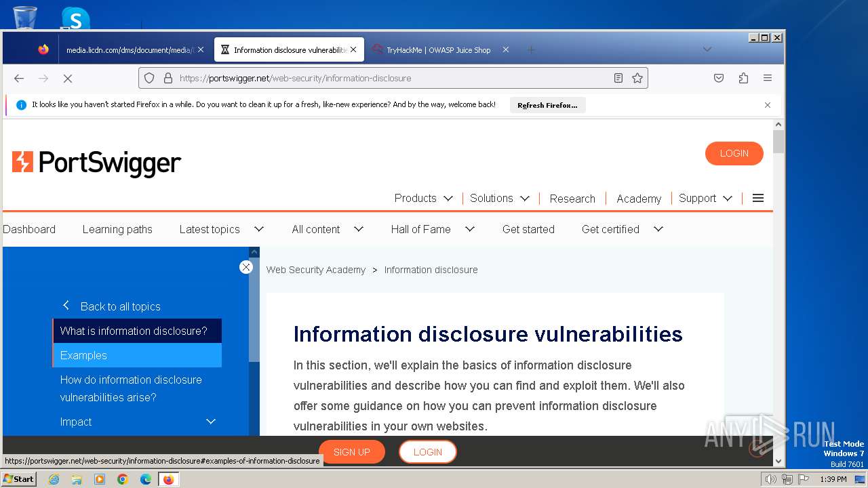Screen dimensions: 868x488
Task: Go forward one page in Firefox
Action: 43,78
